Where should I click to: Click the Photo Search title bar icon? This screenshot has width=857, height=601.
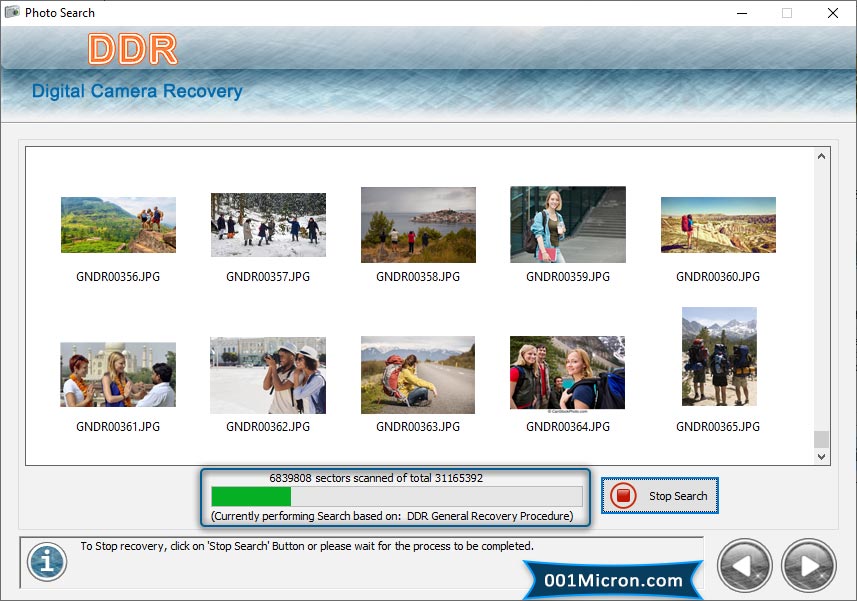tap(13, 13)
